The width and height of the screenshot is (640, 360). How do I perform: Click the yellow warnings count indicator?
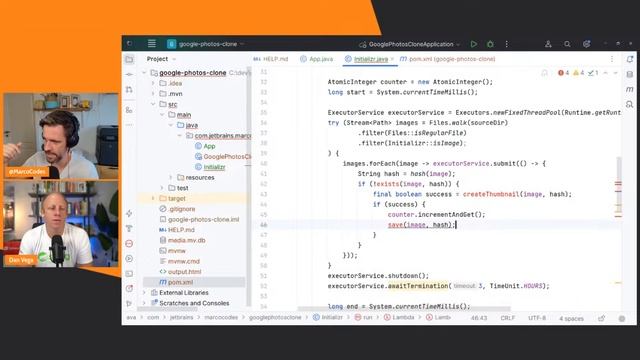point(579,73)
